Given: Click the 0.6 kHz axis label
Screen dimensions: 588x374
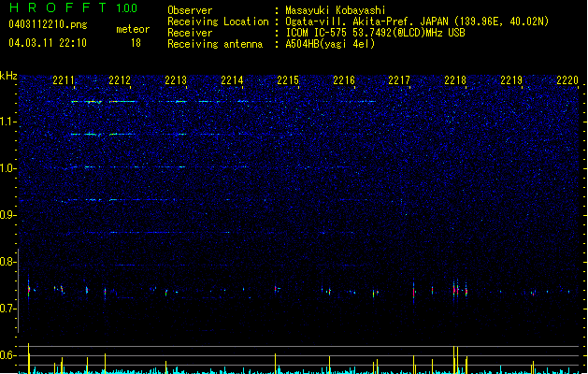Looking at the screenshot, I should pos(7,355).
